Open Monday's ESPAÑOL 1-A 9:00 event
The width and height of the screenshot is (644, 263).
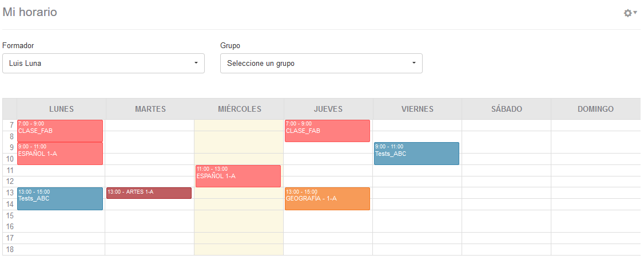pyautogui.click(x=60, y=154)
